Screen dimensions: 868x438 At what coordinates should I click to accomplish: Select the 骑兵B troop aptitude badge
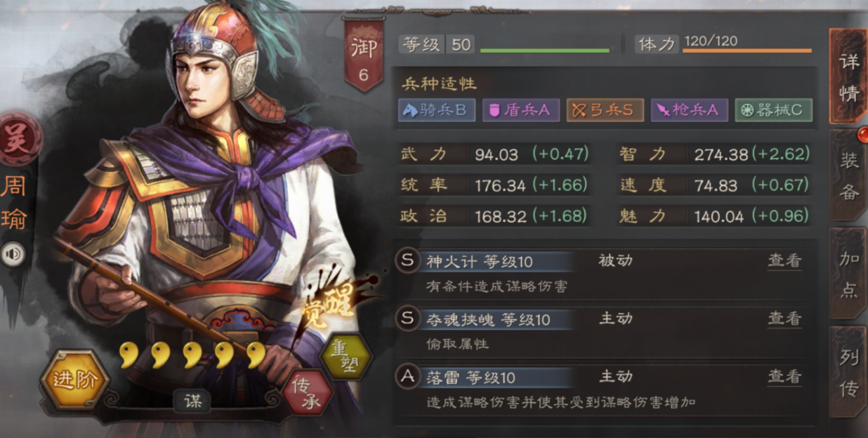[x=436, y=110]
